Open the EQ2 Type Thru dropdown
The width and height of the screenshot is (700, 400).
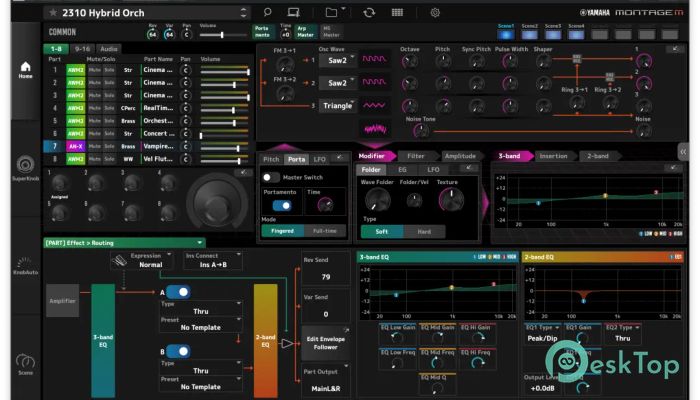pos(623,339)
